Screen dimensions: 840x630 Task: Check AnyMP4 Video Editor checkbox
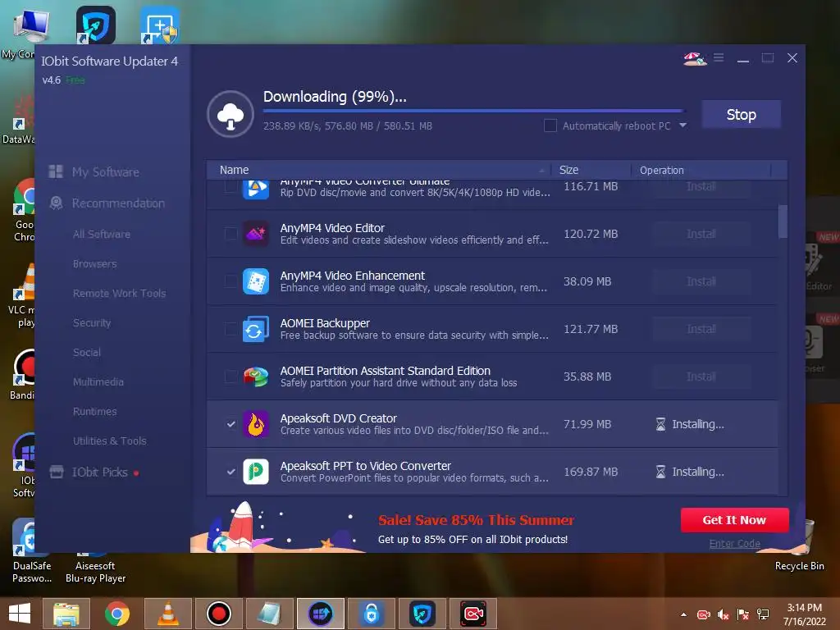pos(231,234)
